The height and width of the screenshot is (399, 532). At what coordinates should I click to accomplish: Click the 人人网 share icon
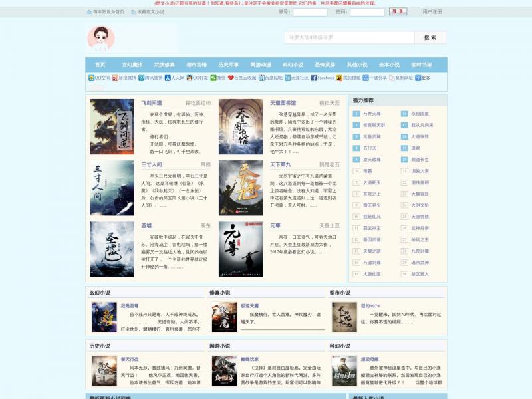167,78
